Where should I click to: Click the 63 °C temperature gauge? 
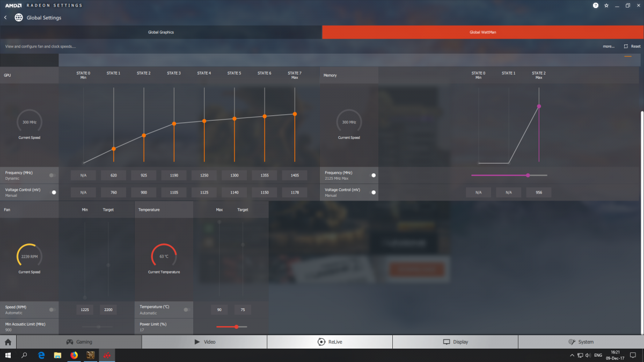click(164, 256)
